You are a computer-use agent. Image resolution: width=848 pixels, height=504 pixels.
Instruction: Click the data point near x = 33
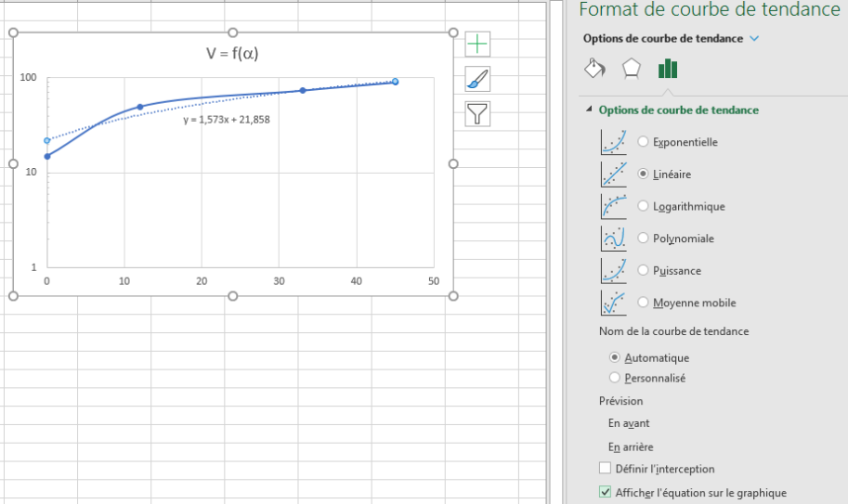[x=302, y=90]
